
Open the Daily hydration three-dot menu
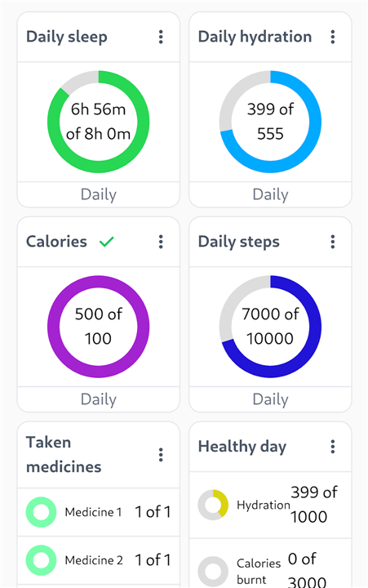pos(332,37)
